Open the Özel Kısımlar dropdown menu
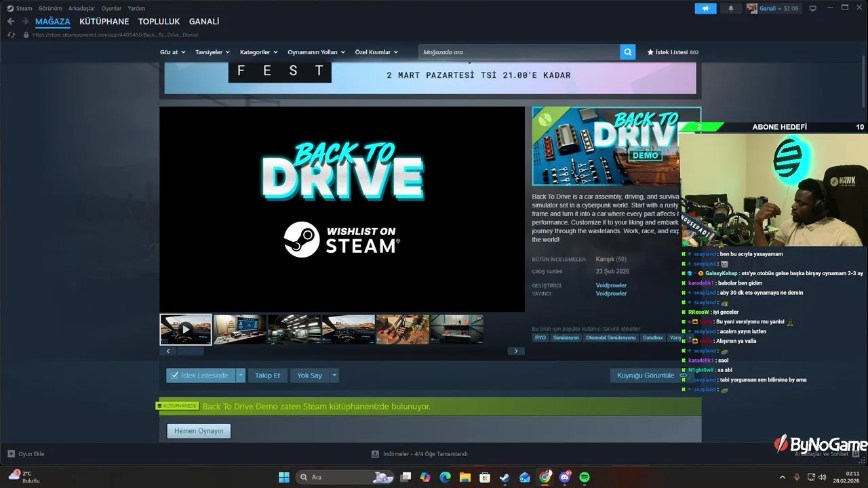 376,52
